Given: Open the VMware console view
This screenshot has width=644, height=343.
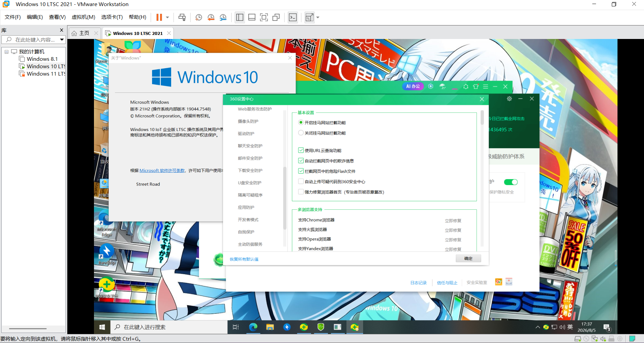Looking at the screenshot, I should click(x=293, y=17).
